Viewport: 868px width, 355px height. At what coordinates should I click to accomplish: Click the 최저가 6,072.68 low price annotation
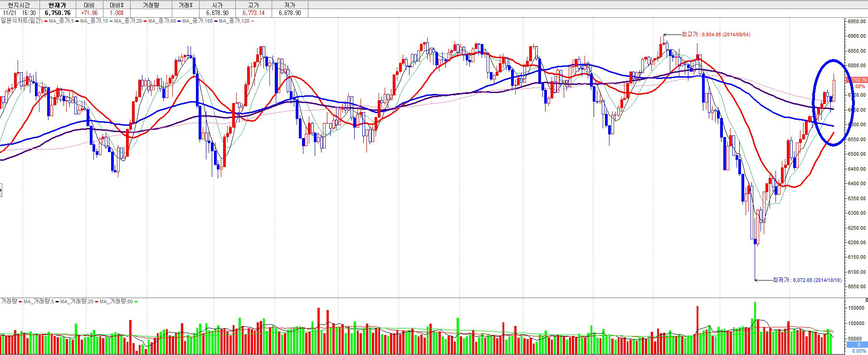point(807,280)
